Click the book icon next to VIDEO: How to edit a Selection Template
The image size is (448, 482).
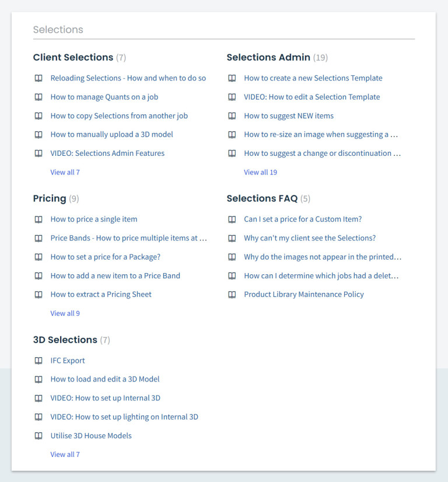(x=232, y=97)
